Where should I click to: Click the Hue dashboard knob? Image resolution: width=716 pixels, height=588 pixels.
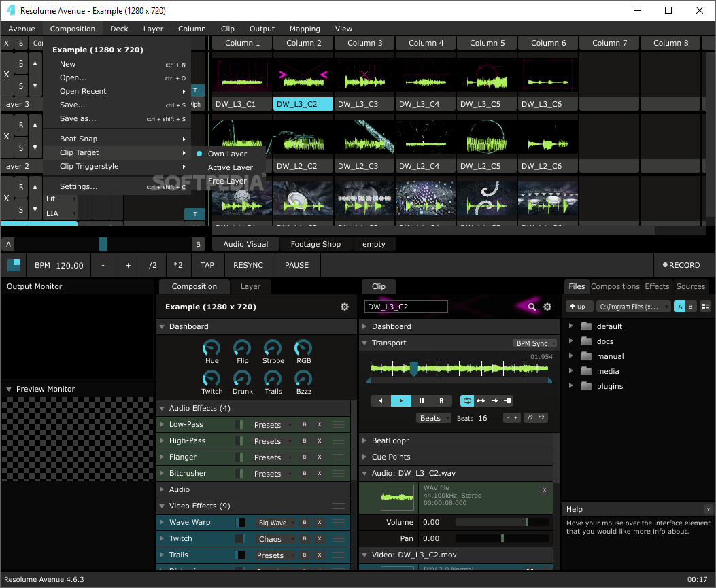(x=211, y=348)
